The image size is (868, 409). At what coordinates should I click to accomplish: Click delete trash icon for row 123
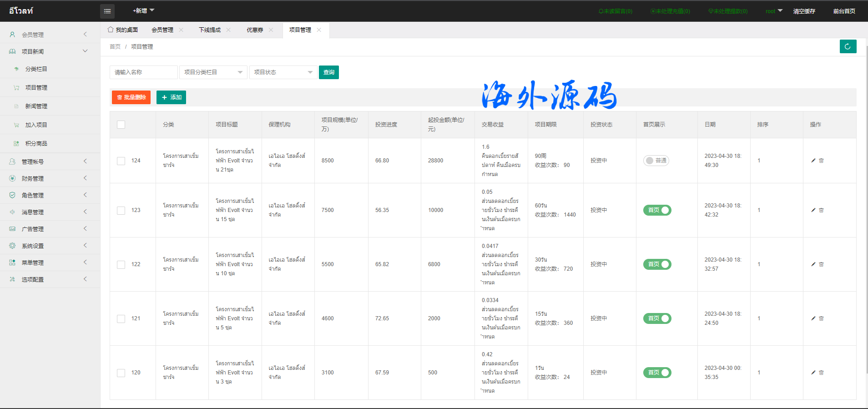tap(821, 210)
